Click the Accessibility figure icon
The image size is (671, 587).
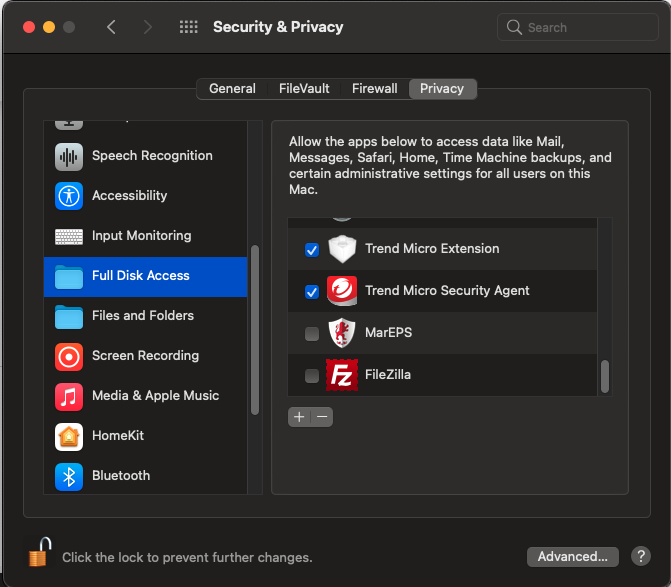[68, 196]
